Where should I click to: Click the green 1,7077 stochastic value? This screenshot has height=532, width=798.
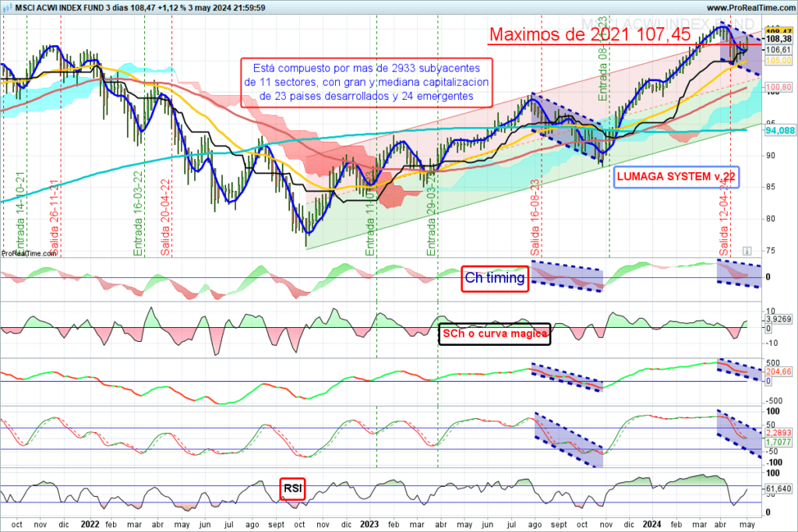(x=779, y=442)
